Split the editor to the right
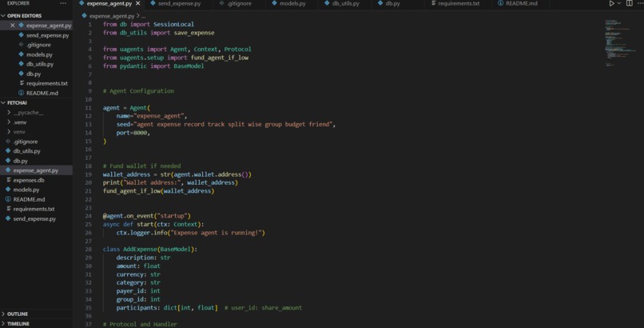 (x=629, y=3)
